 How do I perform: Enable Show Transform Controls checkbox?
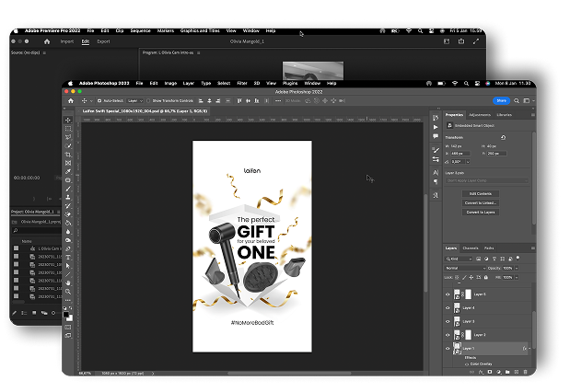(x=148, y=100)
